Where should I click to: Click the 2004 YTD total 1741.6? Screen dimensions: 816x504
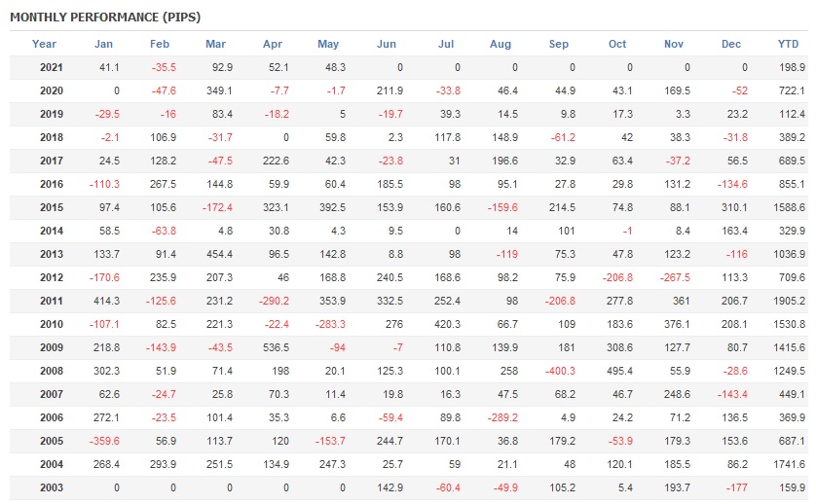[789, 464]
